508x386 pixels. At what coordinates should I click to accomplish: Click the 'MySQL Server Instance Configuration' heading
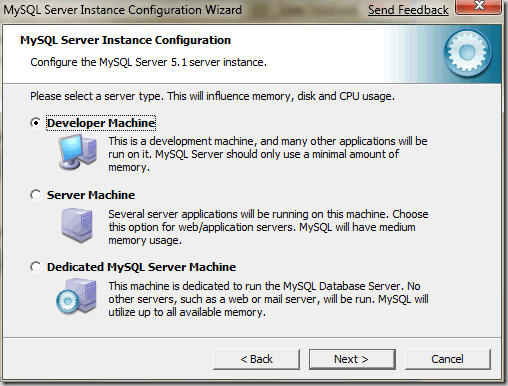[x=125, y=40]
